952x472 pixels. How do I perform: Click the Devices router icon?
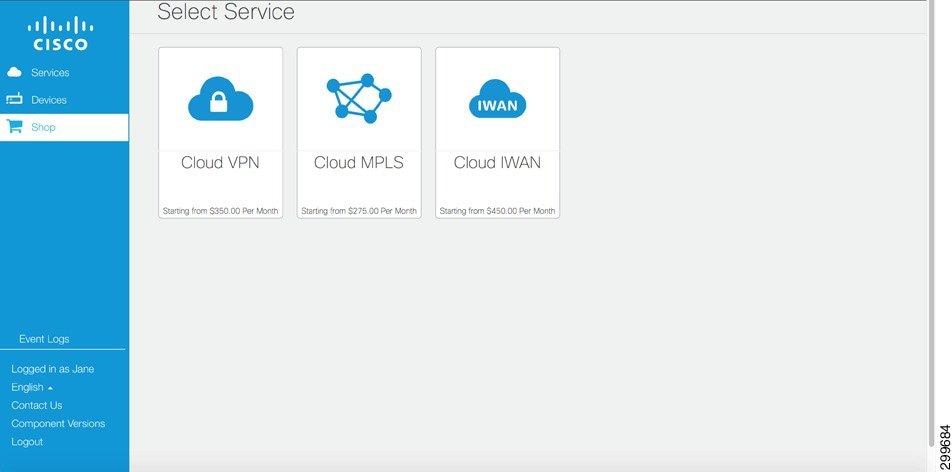[x=14, y=99]
